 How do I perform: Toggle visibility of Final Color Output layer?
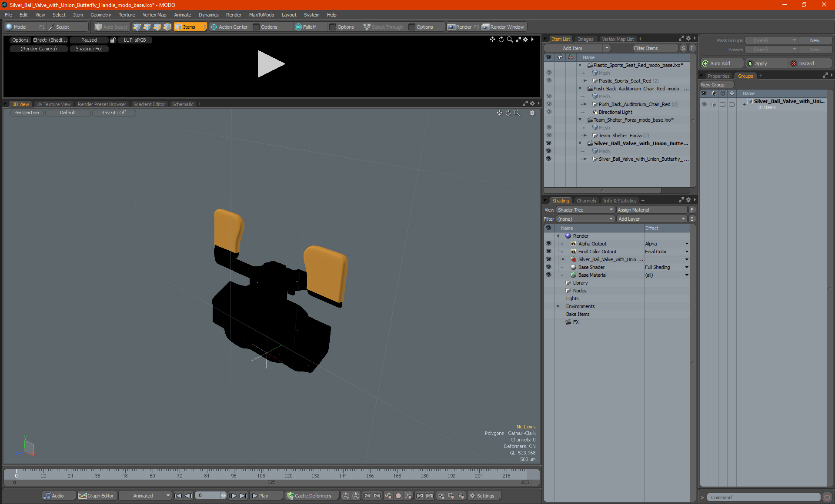(x=548, y=252)
